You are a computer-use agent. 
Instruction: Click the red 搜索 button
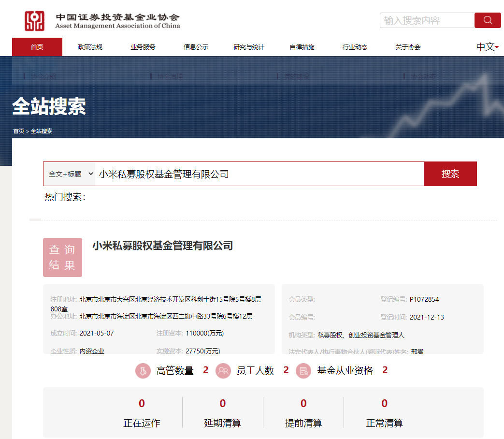point(451,174)
